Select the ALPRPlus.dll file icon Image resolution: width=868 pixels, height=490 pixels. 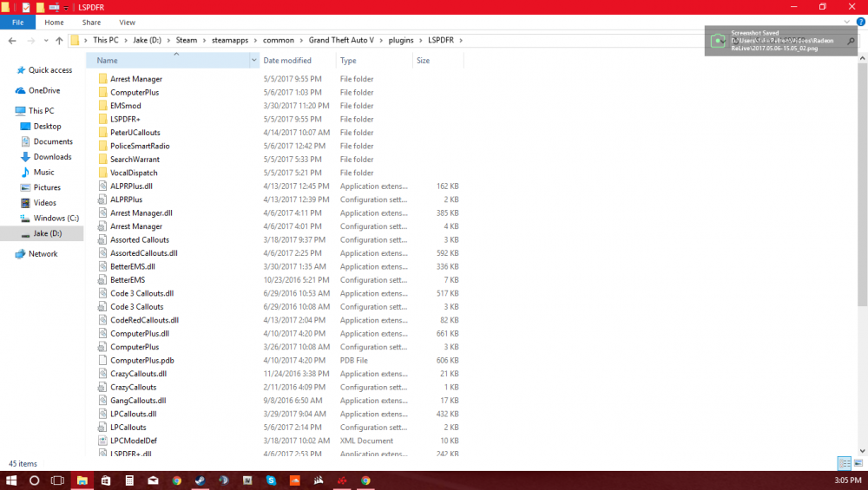[x=102, y=186]
